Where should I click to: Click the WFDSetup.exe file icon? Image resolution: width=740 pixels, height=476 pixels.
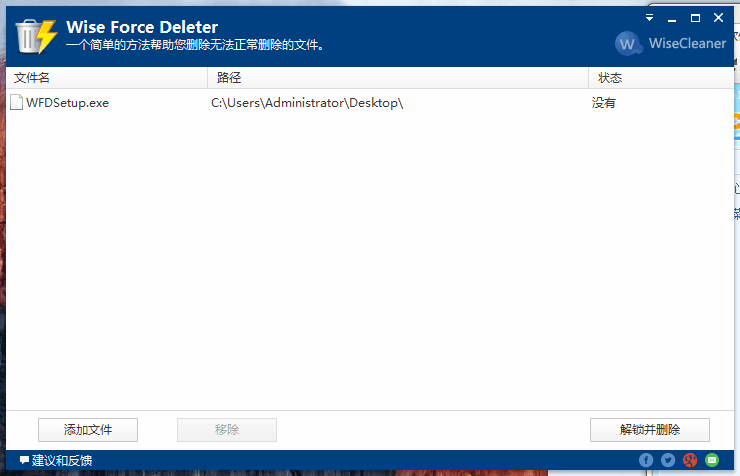coord(17,102)
